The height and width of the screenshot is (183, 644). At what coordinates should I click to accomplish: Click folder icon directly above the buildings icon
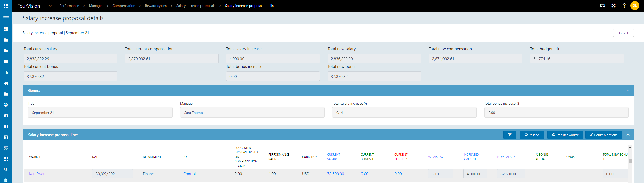6,62
